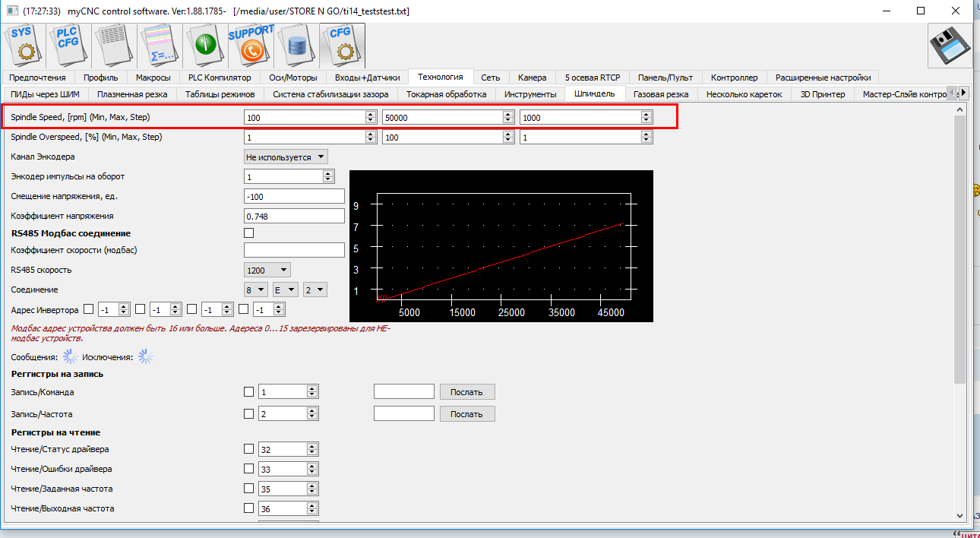980x538 pixels.
Task: Open the Инструменты subtab
Action: [x=531, y=94]
